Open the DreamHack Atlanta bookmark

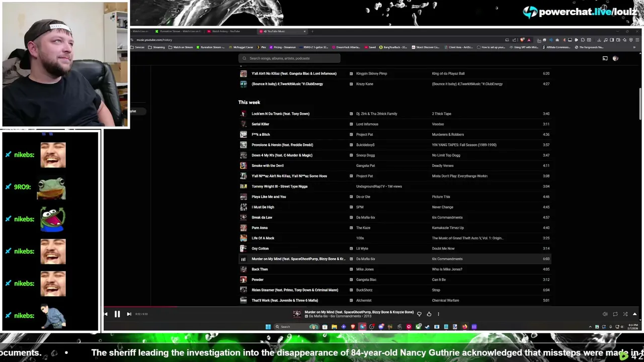(346, 47)
